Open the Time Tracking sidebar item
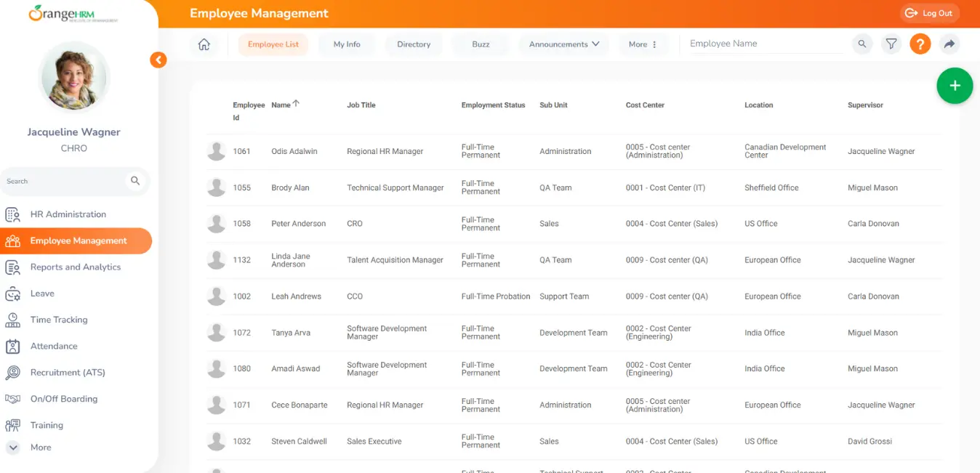 (59, 320)
